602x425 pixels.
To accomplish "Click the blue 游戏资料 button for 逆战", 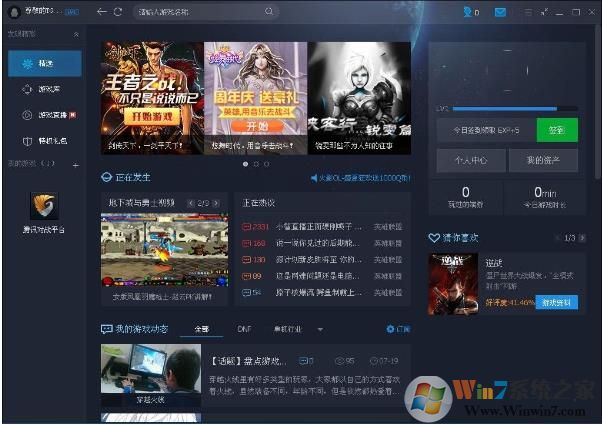I will [556, 303].
